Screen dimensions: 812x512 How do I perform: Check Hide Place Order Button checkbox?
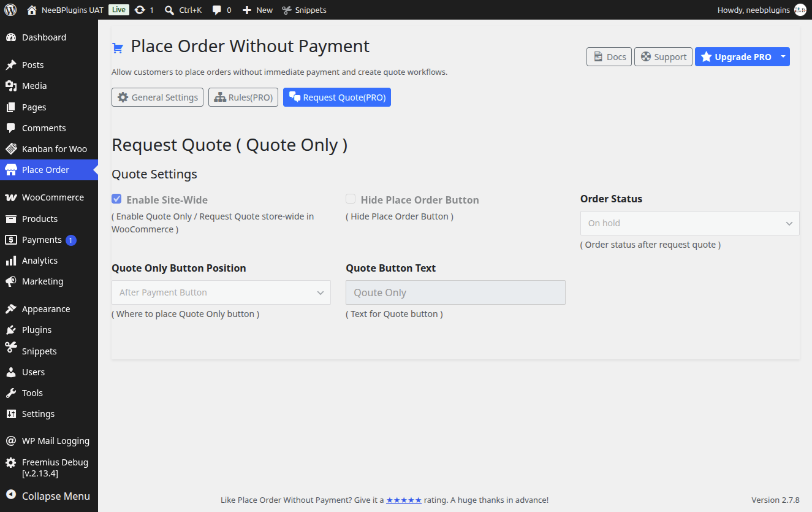[x=351, y=199]
